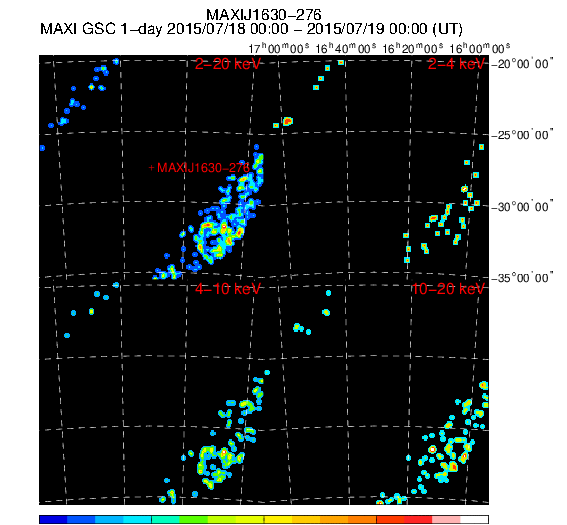The image size is (567, 525).
Task: Click the -25°00'00" declination label
Action: pos(523,135)
